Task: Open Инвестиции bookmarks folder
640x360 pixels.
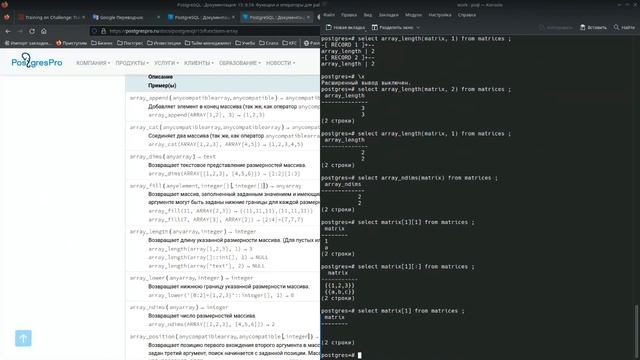Action: coord(164,43)
